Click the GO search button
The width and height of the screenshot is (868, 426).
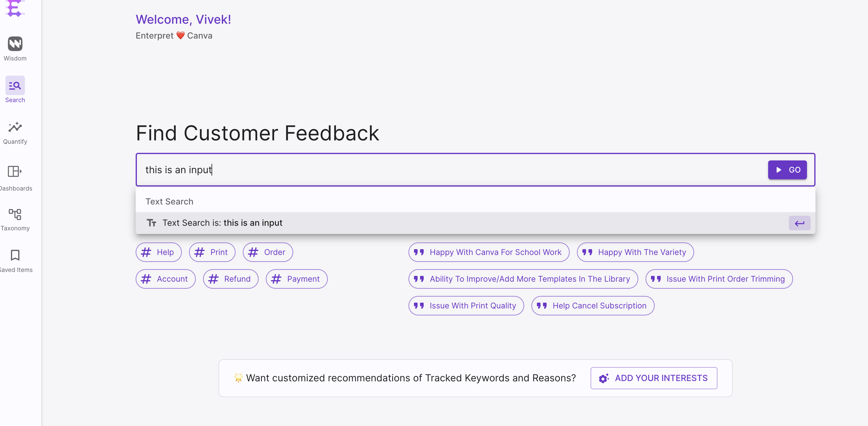pyautogui.click(x=787, y=170)
